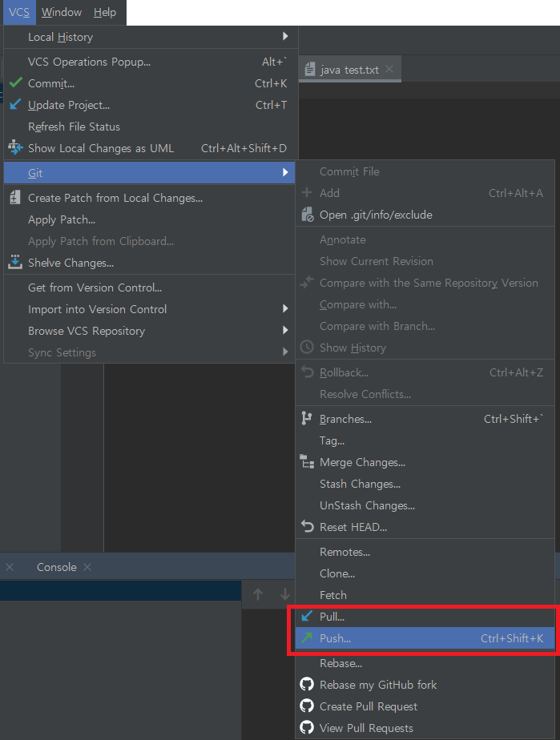Viewport: 560px width, 740px height.
Task: Expand Import into Version Control arrow
Action: point(285,308)
